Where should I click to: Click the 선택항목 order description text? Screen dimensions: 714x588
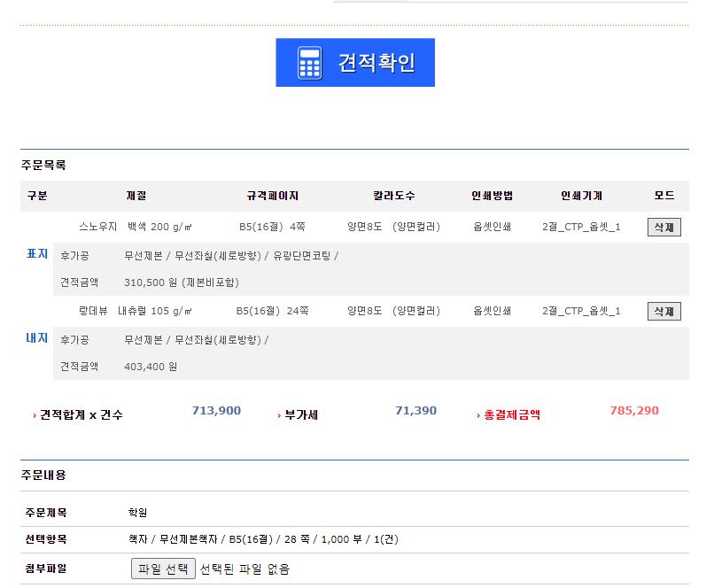(x=262, y=539)
